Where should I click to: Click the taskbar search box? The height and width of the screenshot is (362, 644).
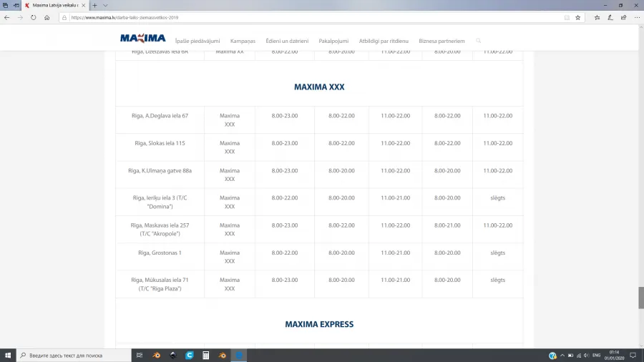pos(74,356)
